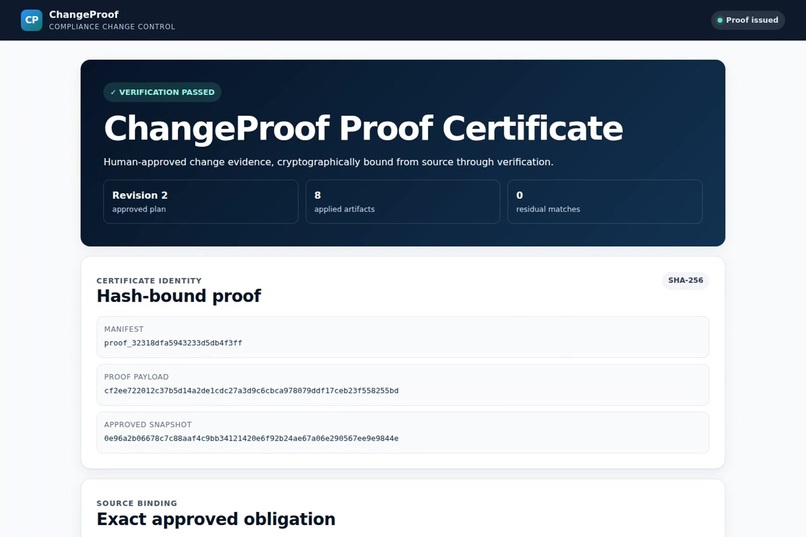Click the SOURCE BINDING label

137,503
